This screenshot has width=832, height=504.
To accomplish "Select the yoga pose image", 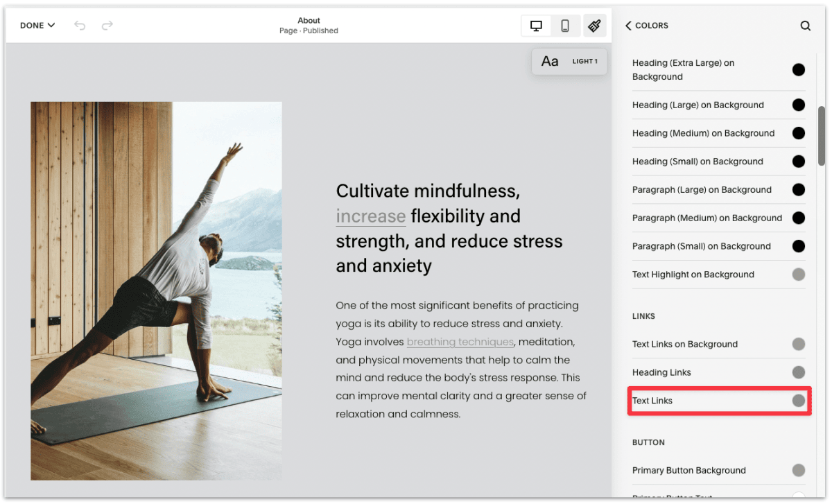I will [x=156, y=290].
